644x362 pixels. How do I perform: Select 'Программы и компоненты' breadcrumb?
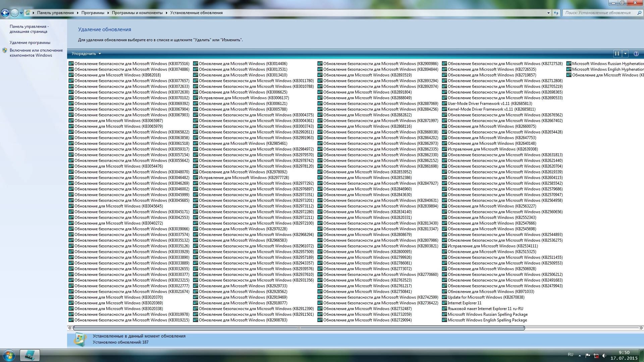point(137,13)
